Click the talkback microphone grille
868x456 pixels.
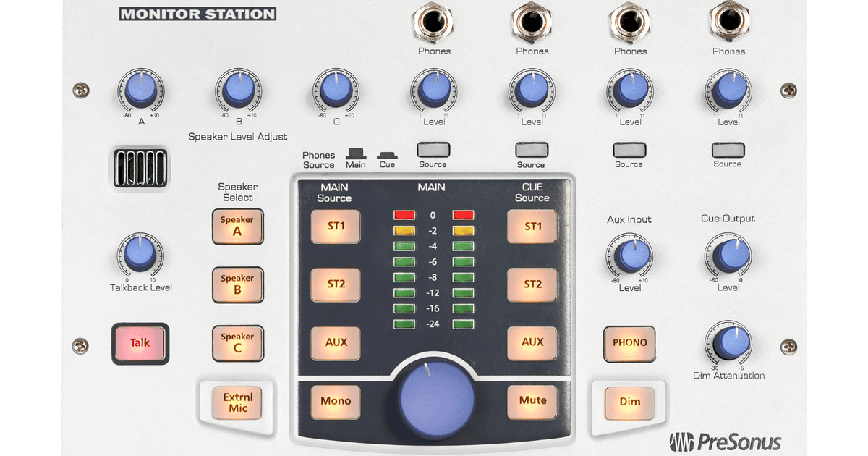pyautogui.click(x=140, y=168)
